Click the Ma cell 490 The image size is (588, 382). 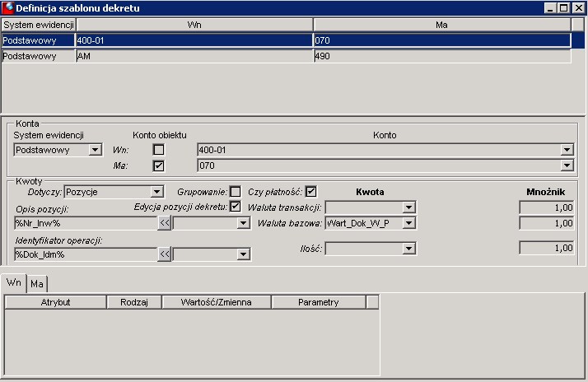click(x=442, y=56)
